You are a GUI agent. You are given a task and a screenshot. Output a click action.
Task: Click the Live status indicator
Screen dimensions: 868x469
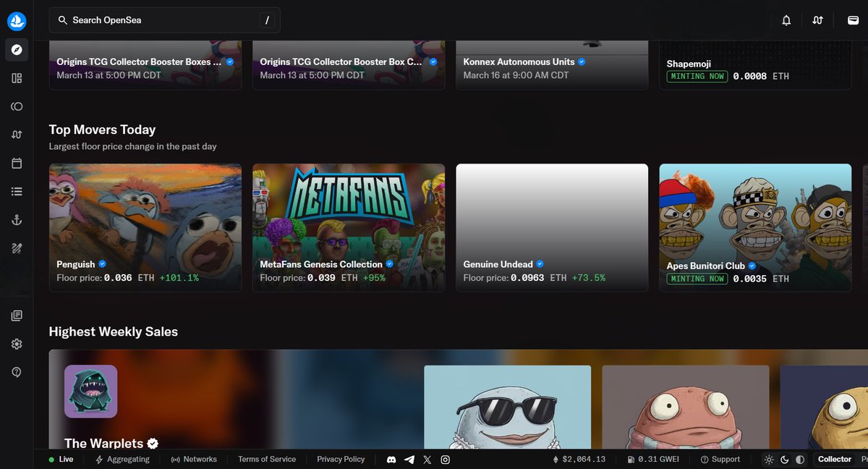(x=61, y=460)
